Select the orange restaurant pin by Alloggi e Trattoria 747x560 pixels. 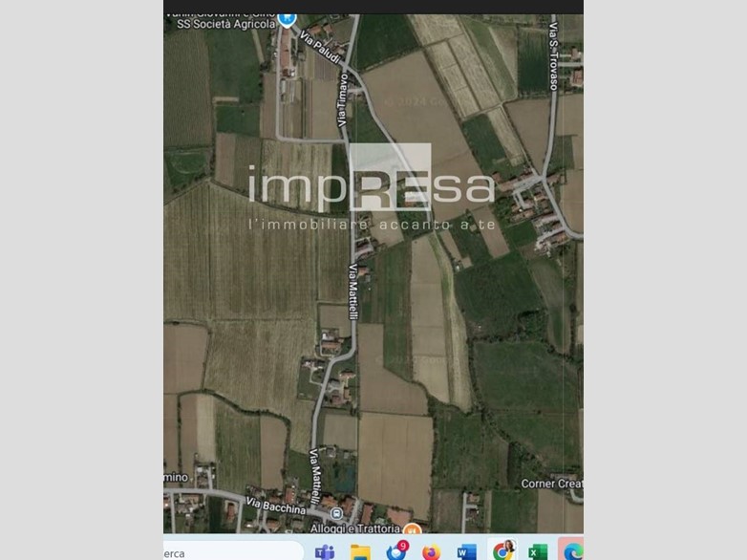412,528
